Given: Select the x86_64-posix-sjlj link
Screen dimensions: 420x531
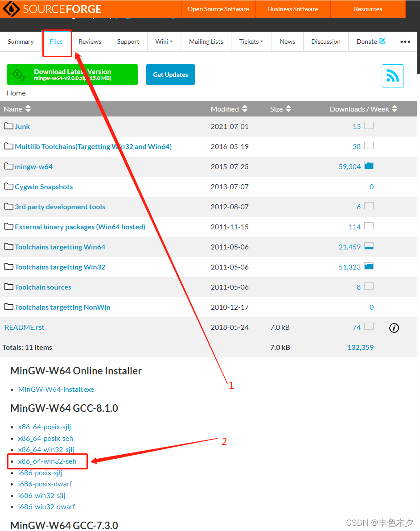Looking at the screenshot, I should [44, 427].
